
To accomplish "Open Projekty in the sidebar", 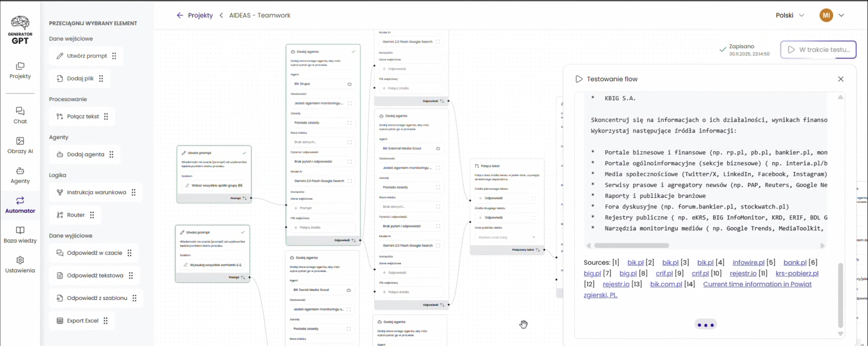I will (20, 70).
